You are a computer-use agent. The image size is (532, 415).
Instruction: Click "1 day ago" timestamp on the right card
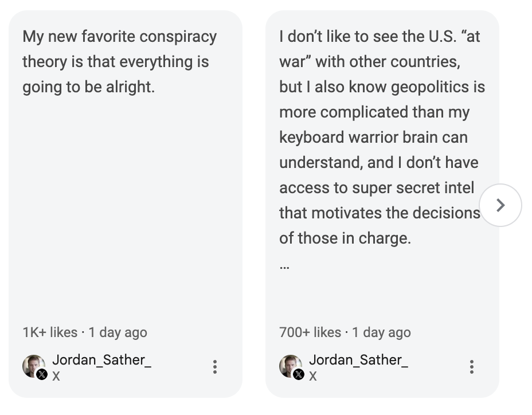(381, 332)
